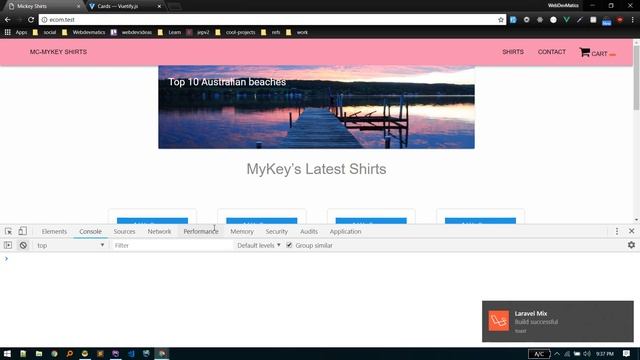Switch to the Console tab
This screenshot has height=360, width=640.
tap(90, 231)
